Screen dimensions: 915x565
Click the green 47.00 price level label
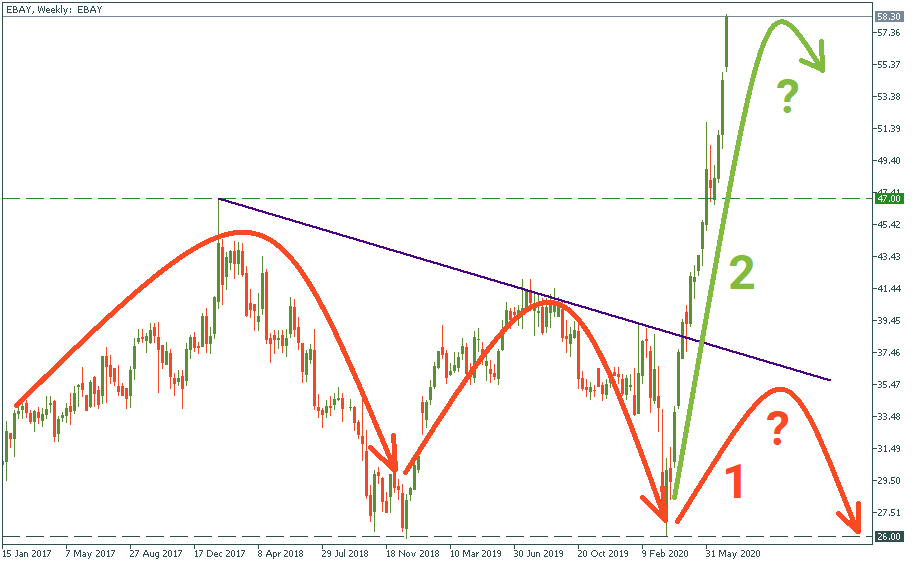(x=889, y=199)
